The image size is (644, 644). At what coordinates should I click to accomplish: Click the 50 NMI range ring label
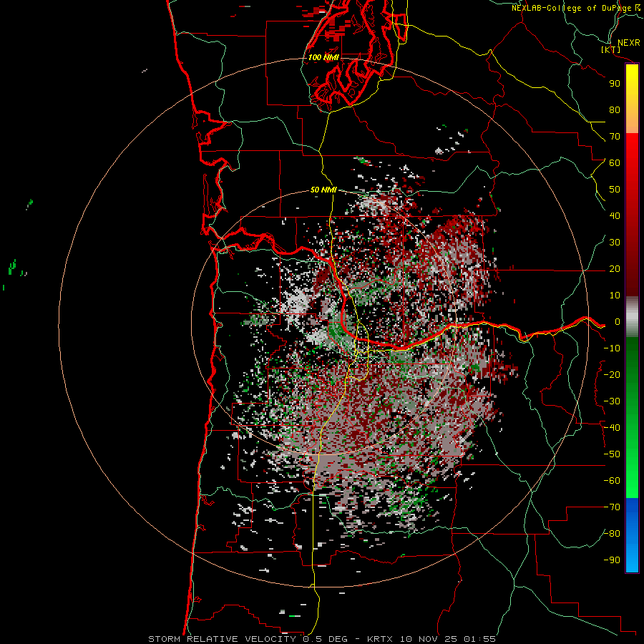323,190
